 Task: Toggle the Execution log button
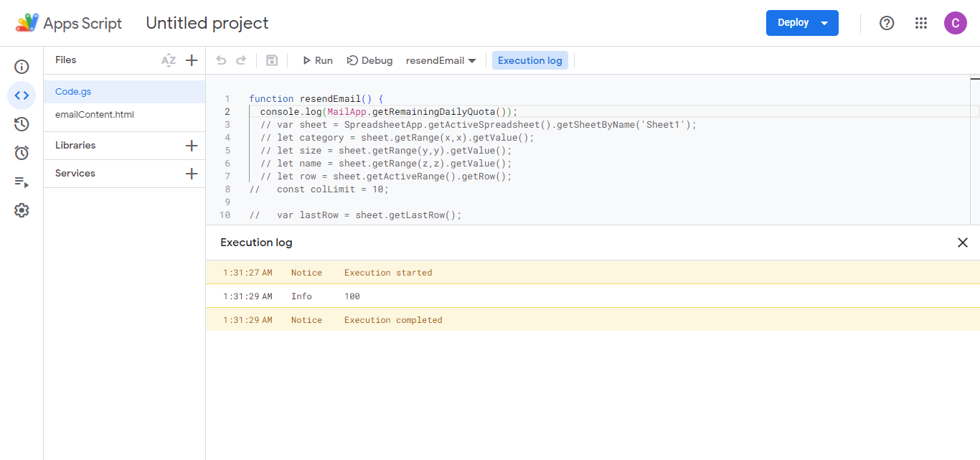click(529, 60)
